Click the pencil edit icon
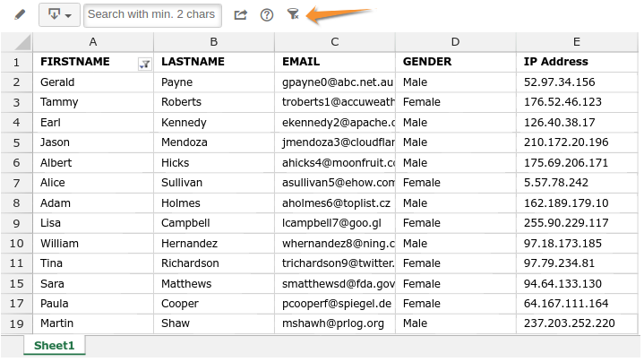 [21, 14]
